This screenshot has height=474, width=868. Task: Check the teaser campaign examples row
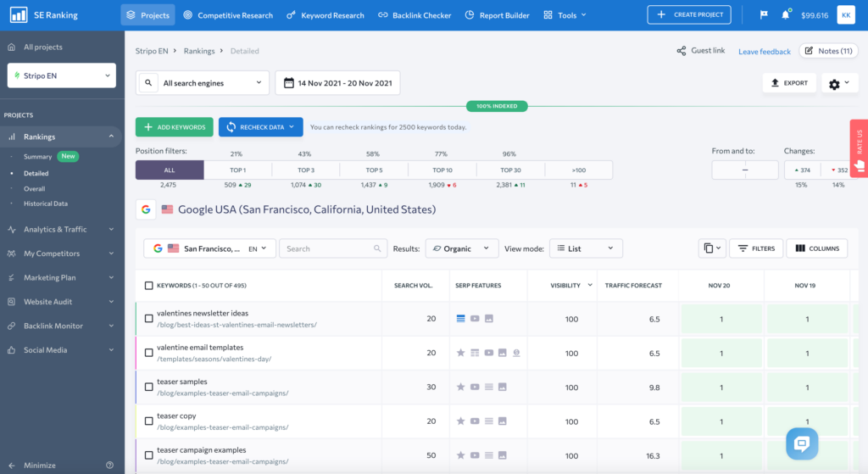click(149, 455)
